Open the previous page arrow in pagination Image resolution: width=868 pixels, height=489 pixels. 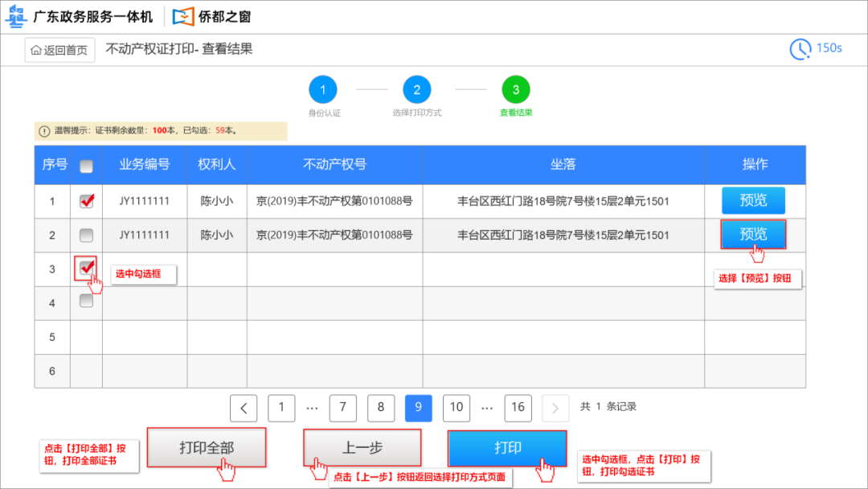(x=244, y=408)
